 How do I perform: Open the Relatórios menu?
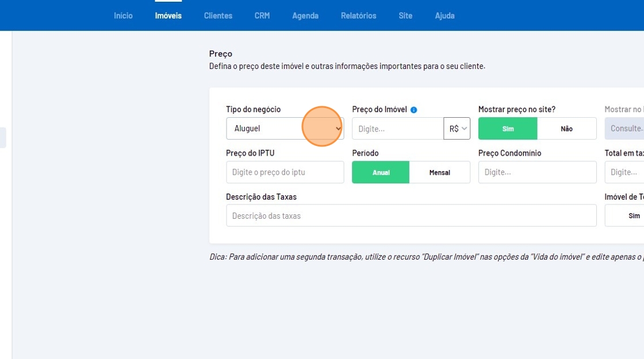(x=358, y=16)
